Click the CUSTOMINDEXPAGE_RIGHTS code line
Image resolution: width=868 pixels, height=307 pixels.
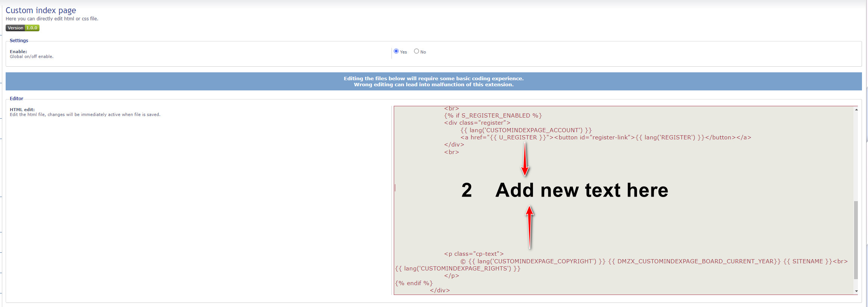[x=458, y=269]
